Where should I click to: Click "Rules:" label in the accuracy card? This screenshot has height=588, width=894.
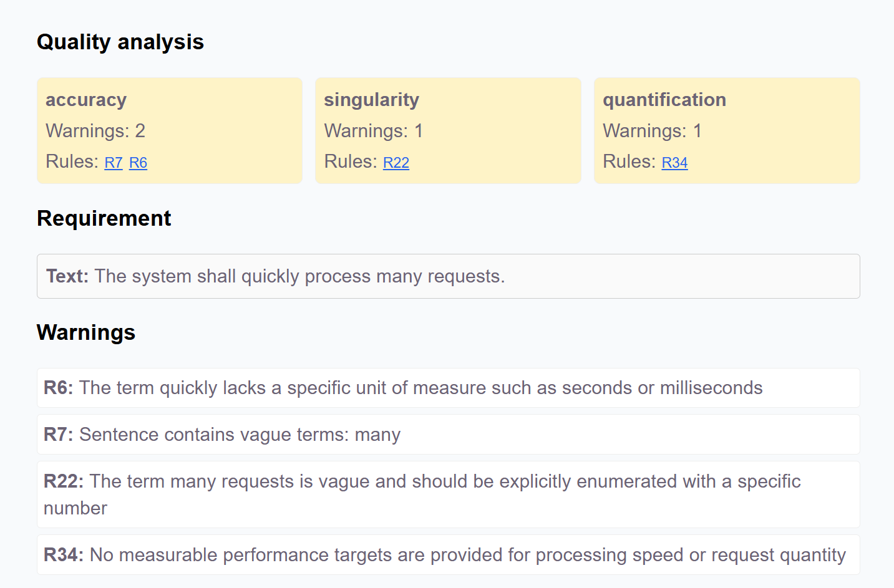72,161
